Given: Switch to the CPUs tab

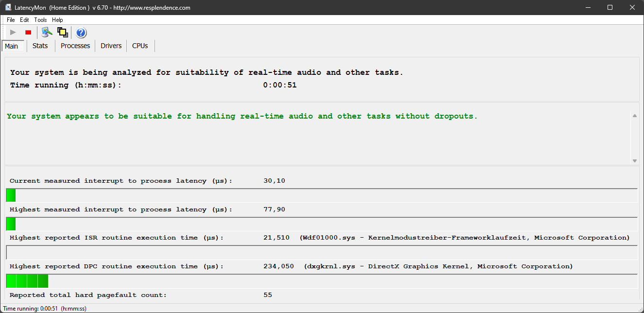Looking at the screenshot, I should [140, 46].
